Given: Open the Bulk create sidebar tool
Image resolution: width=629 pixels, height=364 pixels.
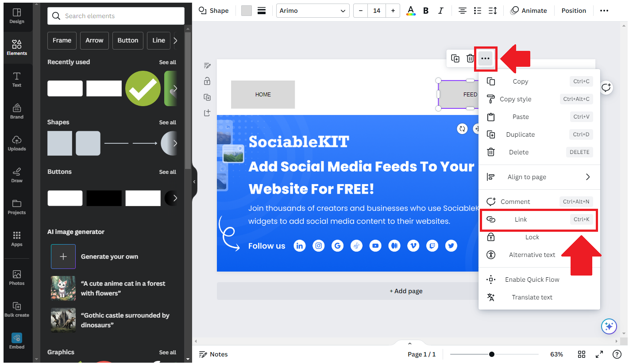Looking at the screenshot, I should (17, 309).
